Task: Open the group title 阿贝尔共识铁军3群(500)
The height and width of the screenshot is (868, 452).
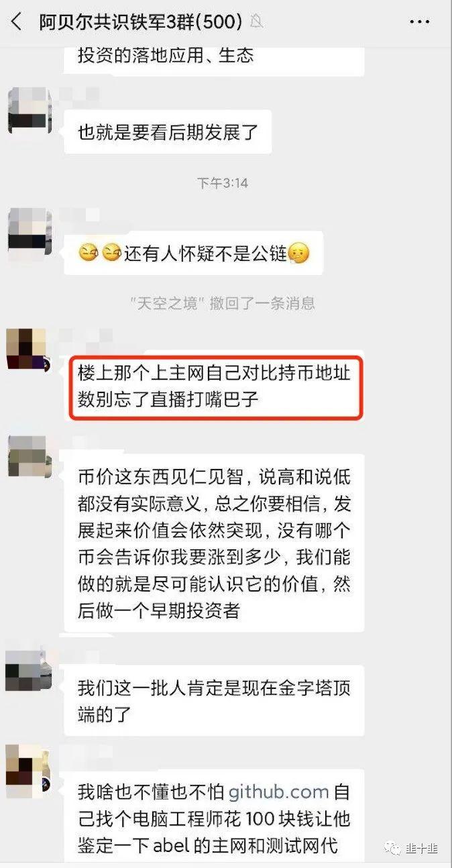Action: (140, 22)
